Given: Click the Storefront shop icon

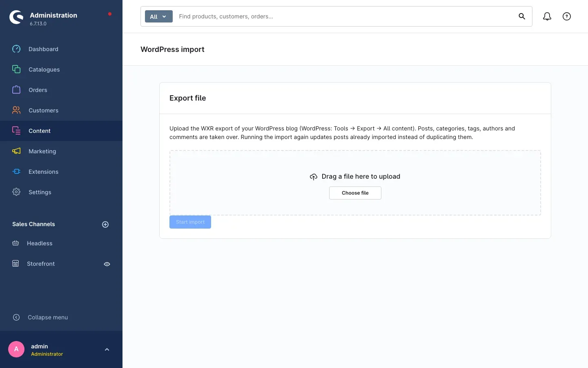Looking at the screenshot, I should point(16,264).
